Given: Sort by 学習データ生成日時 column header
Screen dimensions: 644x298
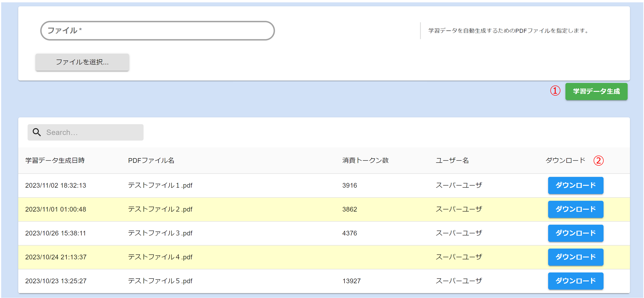Looking at the screenshot, I should [x=55, y=160].
